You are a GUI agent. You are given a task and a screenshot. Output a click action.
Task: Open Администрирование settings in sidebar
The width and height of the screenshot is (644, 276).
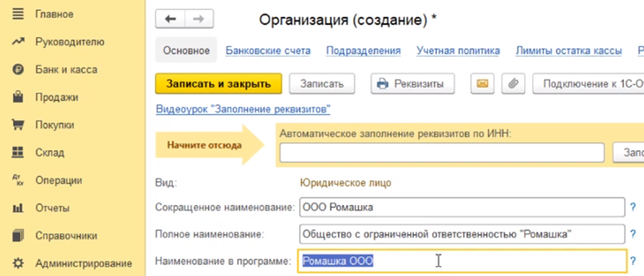(x=83, y=263)
